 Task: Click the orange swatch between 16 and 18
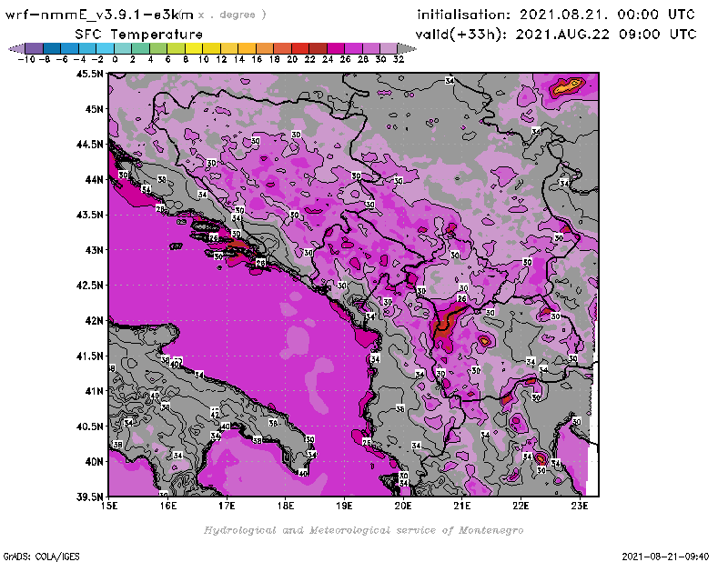pos(265,47)
